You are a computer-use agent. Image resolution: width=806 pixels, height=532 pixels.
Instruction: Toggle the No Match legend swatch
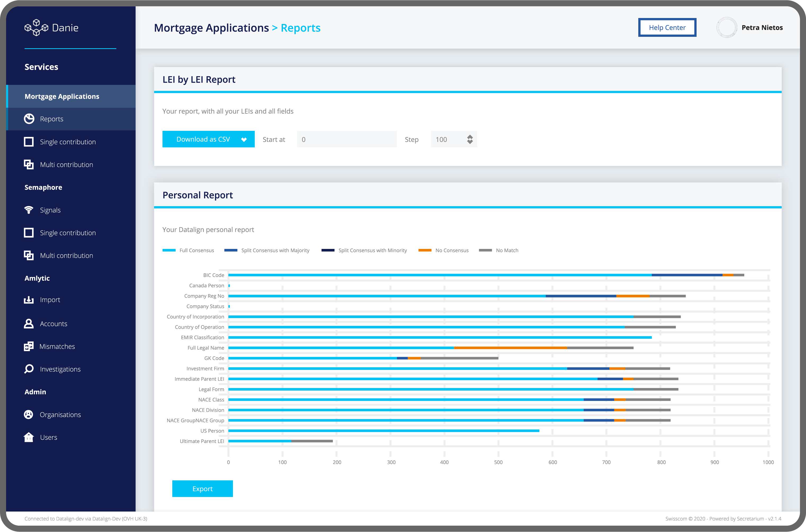tap(485, 251)
